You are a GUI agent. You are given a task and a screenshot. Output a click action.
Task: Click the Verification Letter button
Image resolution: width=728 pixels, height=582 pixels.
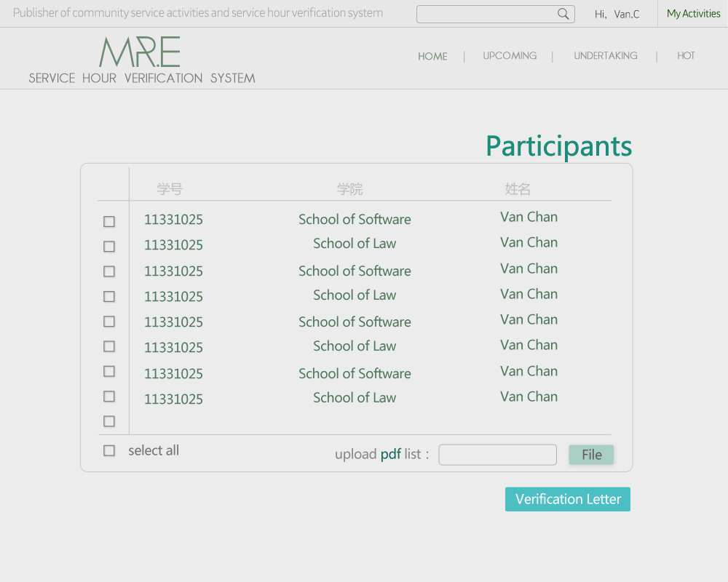pyautogui.click(x=568, y=499)
